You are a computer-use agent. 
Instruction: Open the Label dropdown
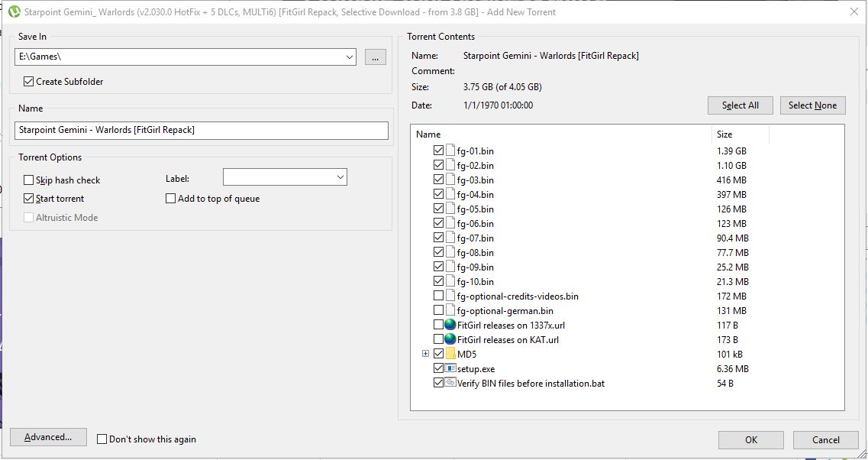click(x=340, y=177)
